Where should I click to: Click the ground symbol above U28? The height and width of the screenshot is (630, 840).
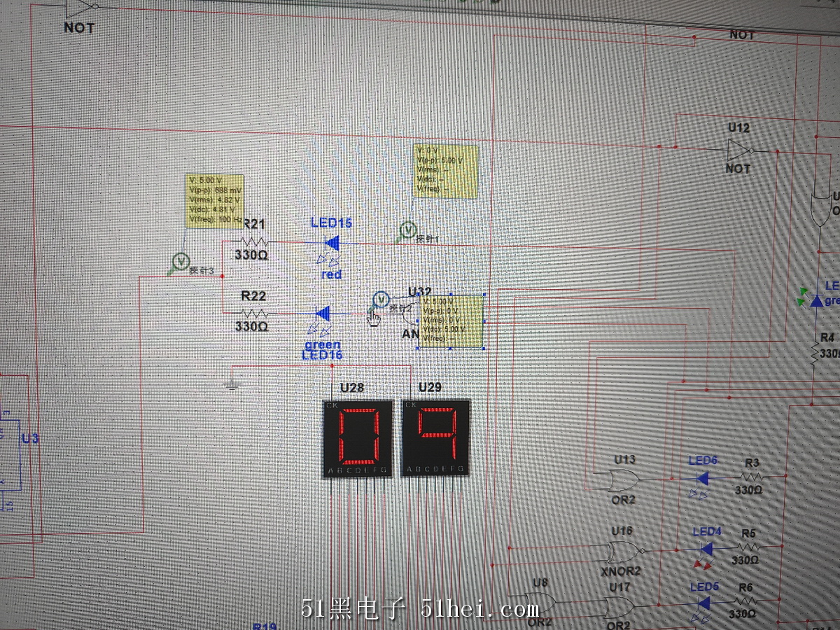pyautogui.click(x=231, y=382)
